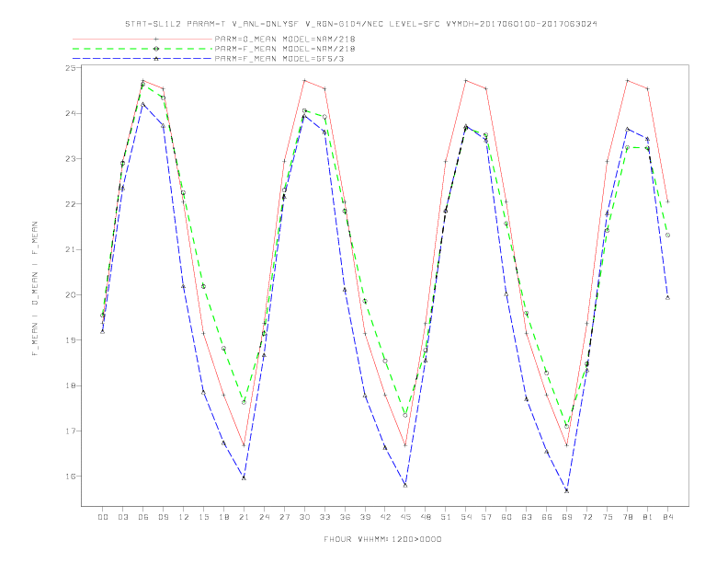728x563 pixels.
Task: Click the x-axis title FHOUR VHHMM:1200>0000
Action: (x=382, y=539)
